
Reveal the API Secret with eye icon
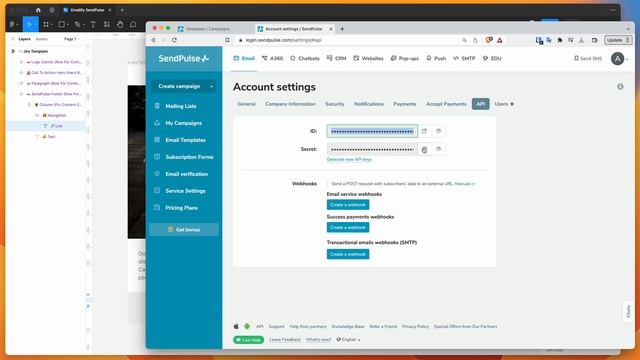coord(438,149)
